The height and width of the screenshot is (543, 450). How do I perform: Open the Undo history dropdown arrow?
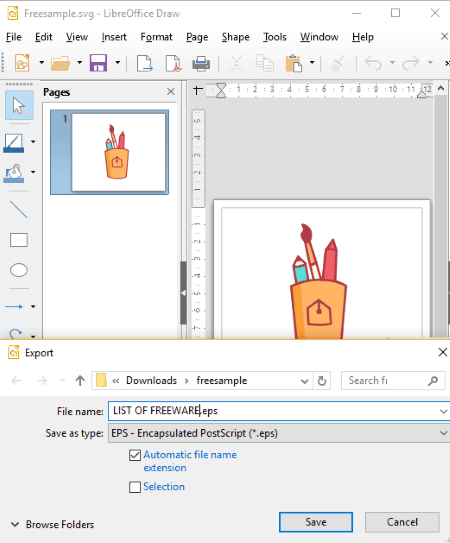click(x=392, y=63)
